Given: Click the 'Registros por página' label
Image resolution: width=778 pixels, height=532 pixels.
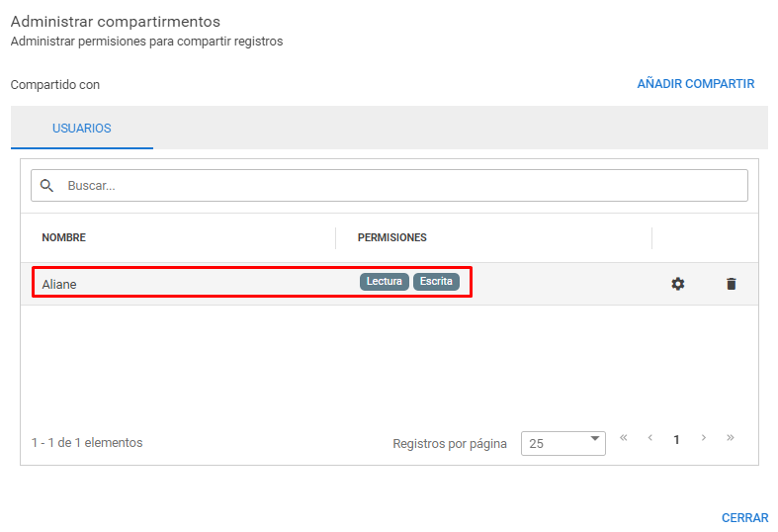Looking at the screenshot, I should (x=450, y=444).
